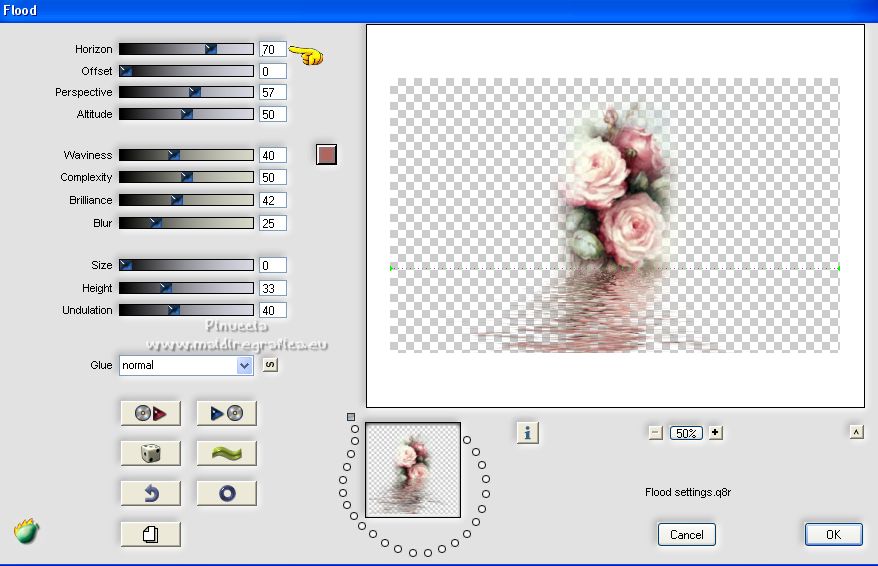Click the Offset slider track
The width and height of the screenshot is (878, 566).
186,71
